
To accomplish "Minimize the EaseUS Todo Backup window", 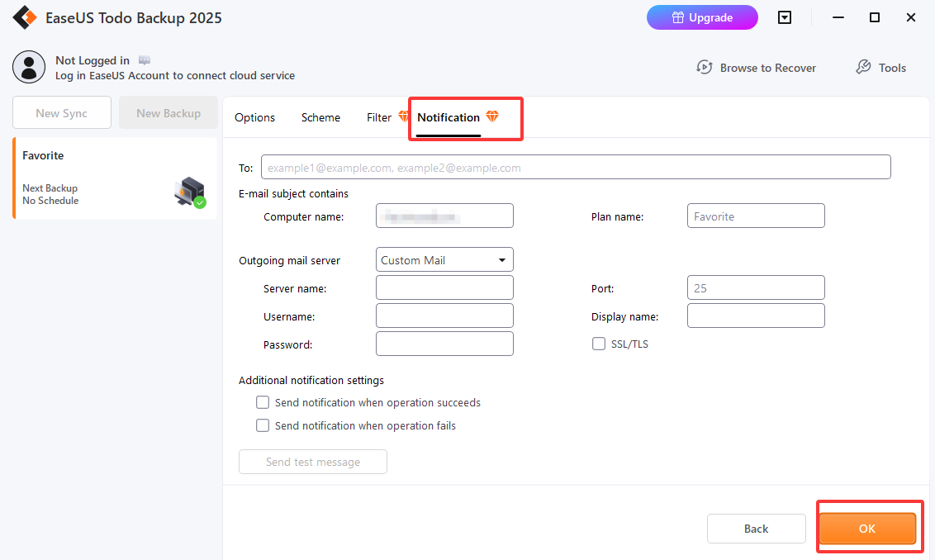I will coord(838,17).
